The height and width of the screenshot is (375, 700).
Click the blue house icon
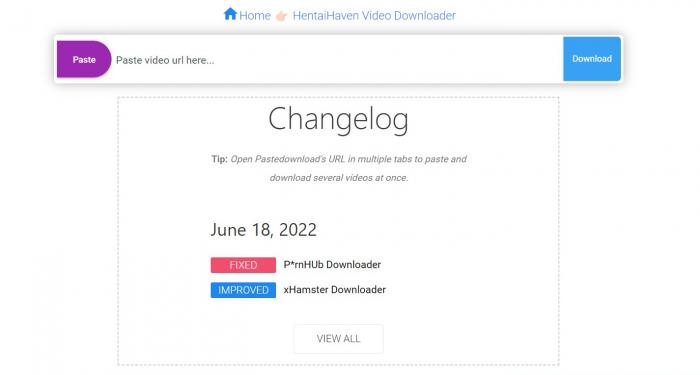(230, 14)
